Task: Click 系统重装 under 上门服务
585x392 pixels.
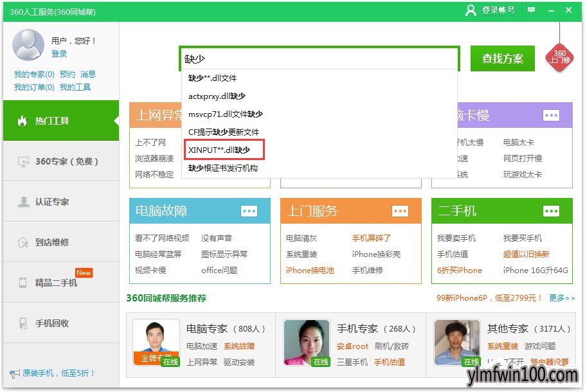Action: click(x=301, y=254)
